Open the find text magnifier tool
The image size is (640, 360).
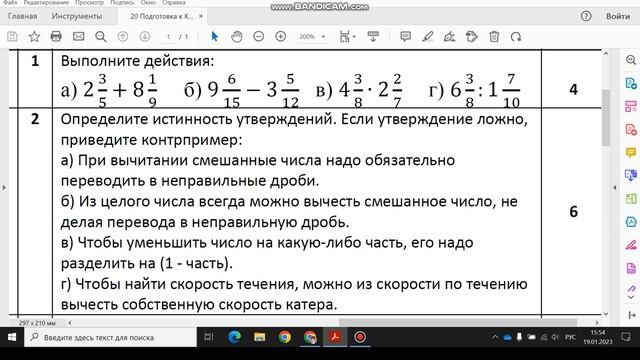[x=101, y=37]
